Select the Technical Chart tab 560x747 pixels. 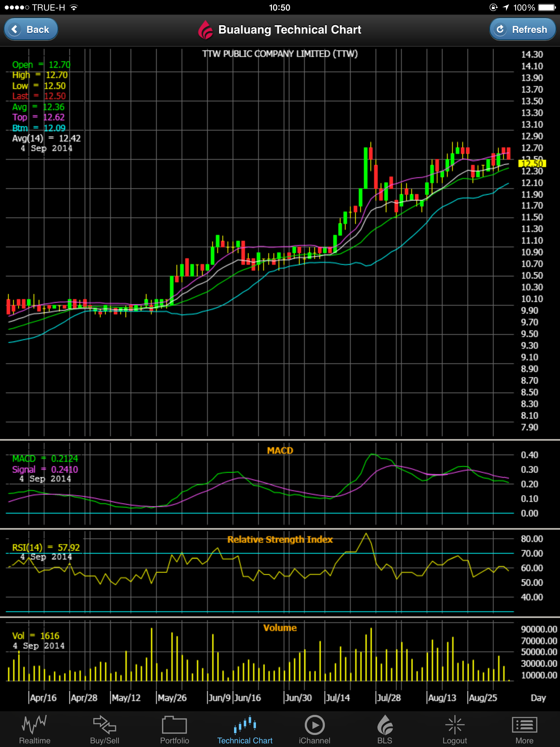(x=245, y=729)
